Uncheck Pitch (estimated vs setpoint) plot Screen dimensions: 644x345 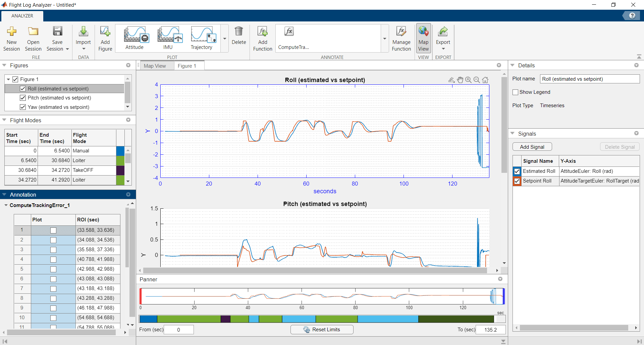tap(23, 98)
